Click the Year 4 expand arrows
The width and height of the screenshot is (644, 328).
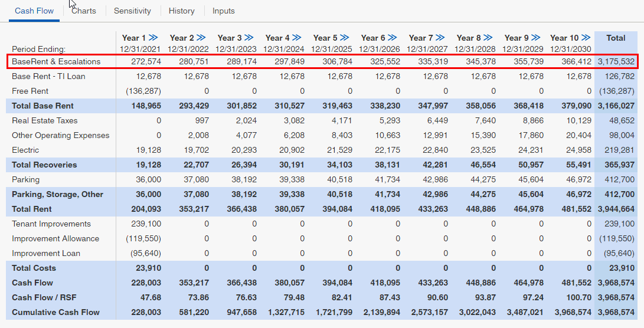coord(297,38)
